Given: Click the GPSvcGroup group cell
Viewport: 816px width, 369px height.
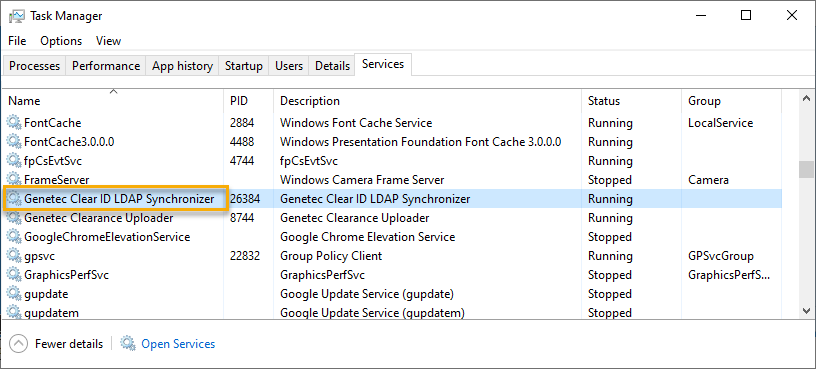Looking at the screenshot, I should [721, 256].
